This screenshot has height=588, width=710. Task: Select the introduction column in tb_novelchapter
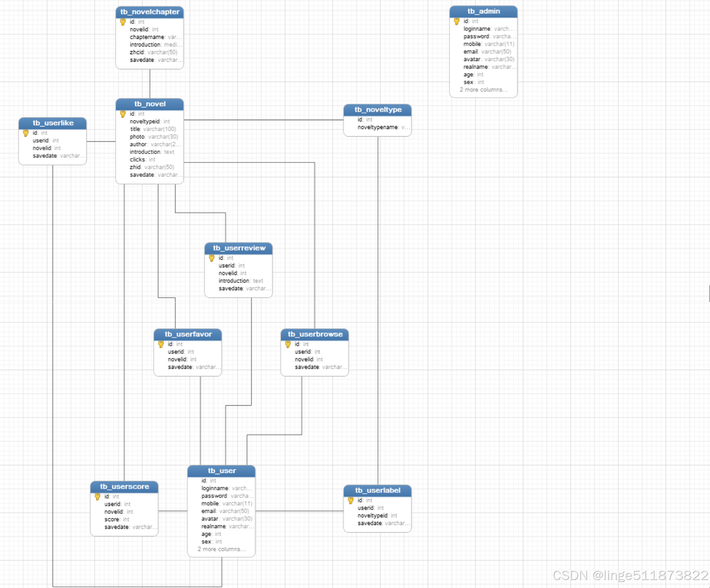tap(156, 45)
